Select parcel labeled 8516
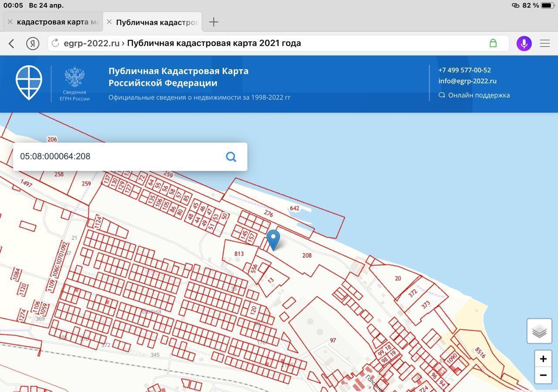 480,352
